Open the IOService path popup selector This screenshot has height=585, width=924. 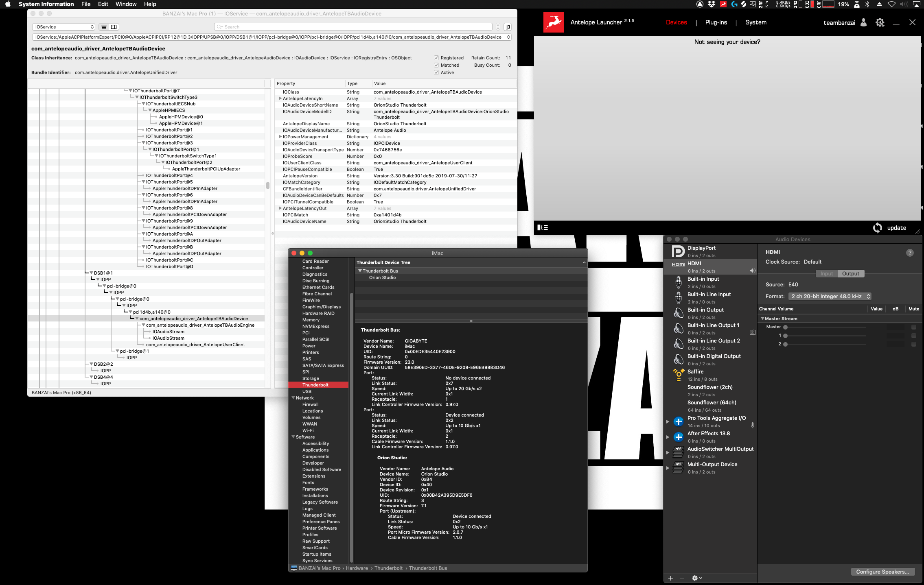coord(272,37)
